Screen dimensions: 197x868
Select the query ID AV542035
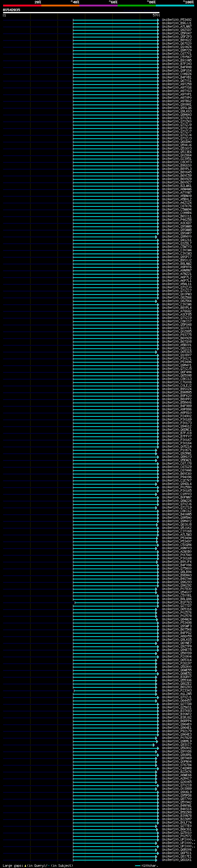click(x=11, y=10)
